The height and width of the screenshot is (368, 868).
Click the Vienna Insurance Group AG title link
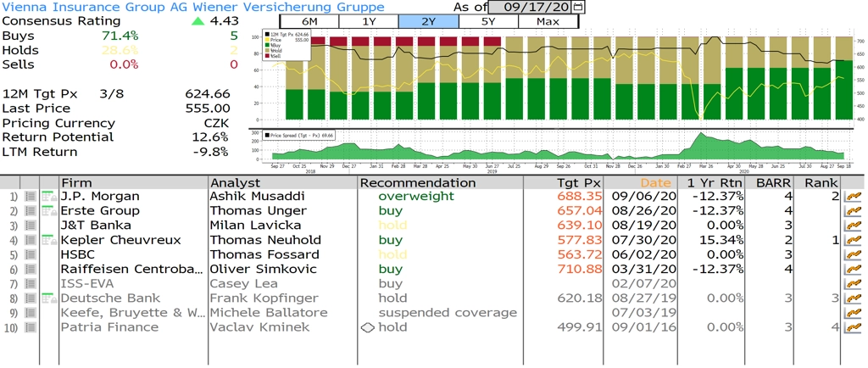(x=192, y=7)
